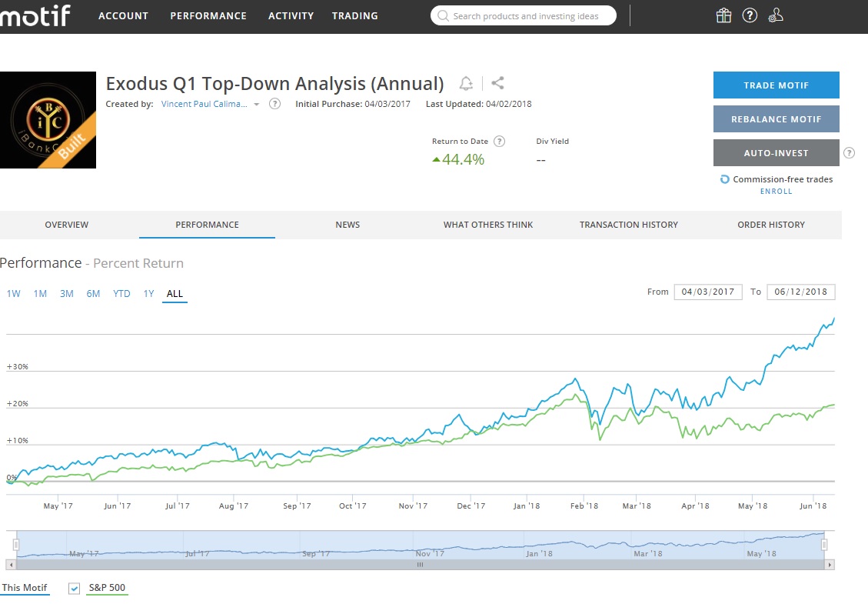
Task: Switch to the News tab
Action: (348, 225)
